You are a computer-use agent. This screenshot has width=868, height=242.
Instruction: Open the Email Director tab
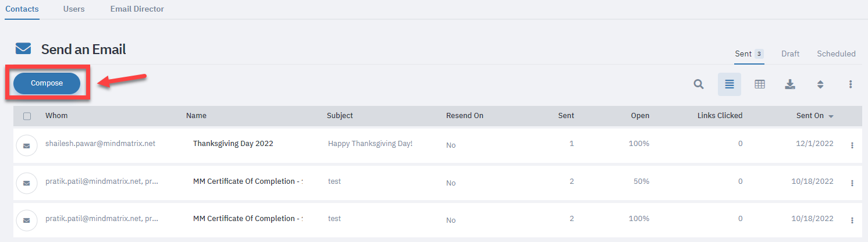coord(137,9)
